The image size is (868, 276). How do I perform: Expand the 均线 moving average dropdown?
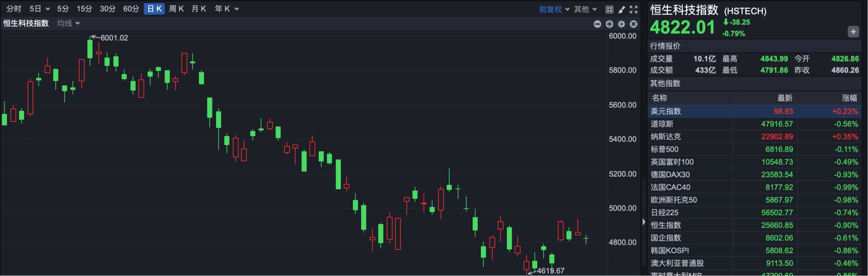(x=68, y=23)
